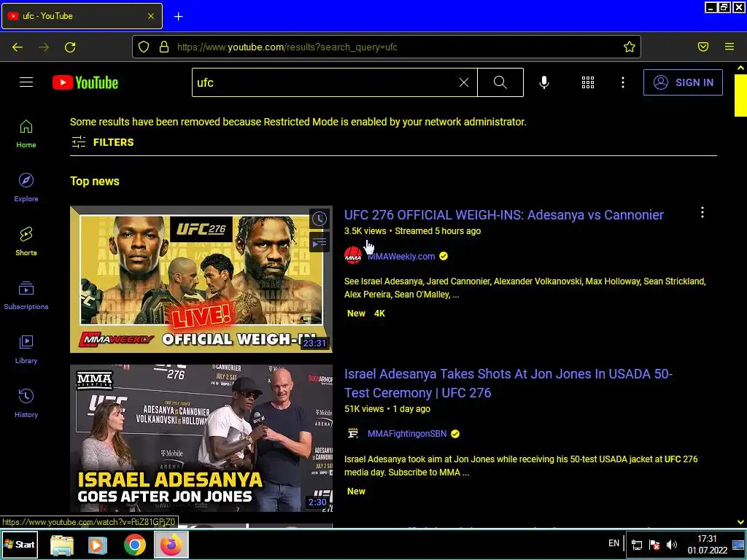This screenshot has height=560, width=747.
Task: Open Israel Adesanya Takes Shots video title
Action: [x=508, y=384]
